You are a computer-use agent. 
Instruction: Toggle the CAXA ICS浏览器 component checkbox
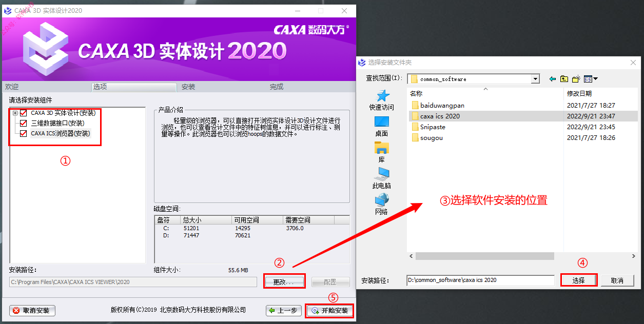(23, 133)
